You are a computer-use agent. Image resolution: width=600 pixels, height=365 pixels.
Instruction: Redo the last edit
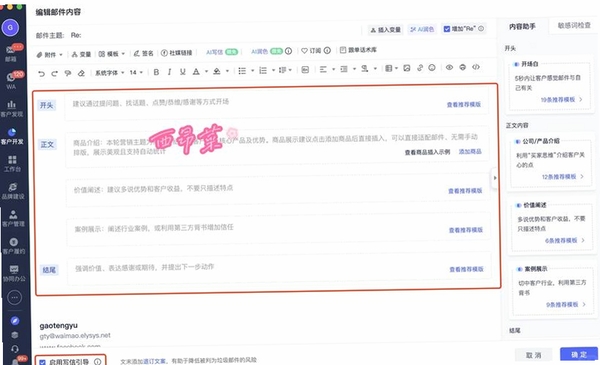point(54,73)
